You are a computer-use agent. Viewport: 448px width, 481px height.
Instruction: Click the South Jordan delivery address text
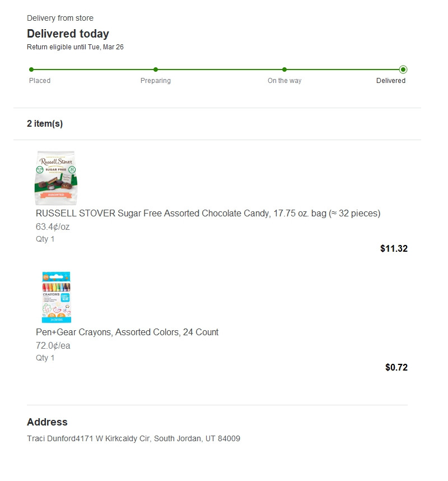134,438
